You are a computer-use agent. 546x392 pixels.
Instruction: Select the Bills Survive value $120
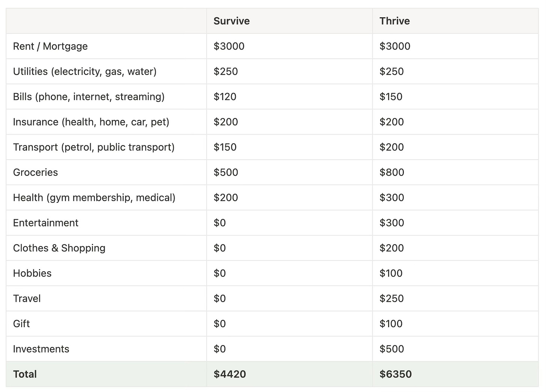pyautogui.click(x=225, y=97)
